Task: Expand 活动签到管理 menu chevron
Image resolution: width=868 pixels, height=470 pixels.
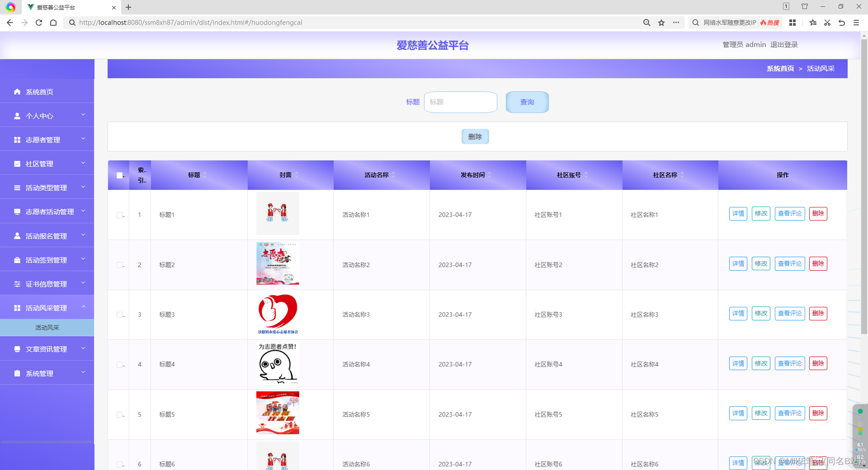Action: tap(83, 259)
